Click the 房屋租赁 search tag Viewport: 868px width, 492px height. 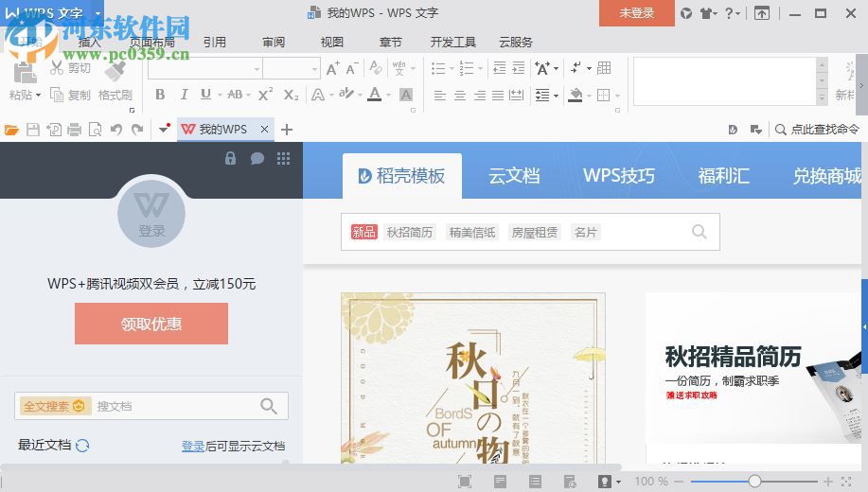pyautogui.click(x=535, y=233)
